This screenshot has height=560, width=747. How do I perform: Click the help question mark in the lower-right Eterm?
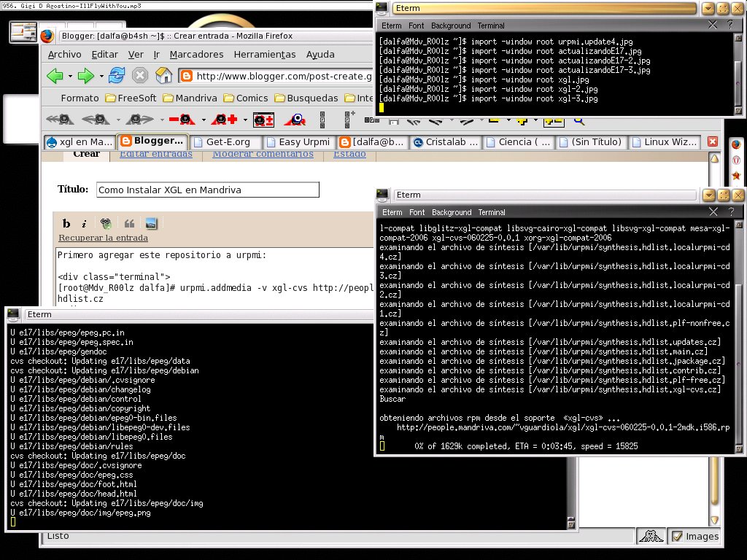tap(731, 211)
